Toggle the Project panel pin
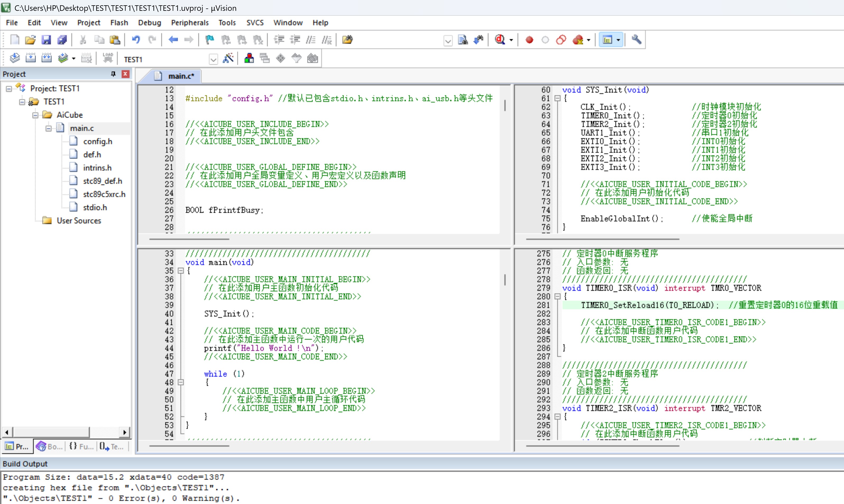 [113, 74]
